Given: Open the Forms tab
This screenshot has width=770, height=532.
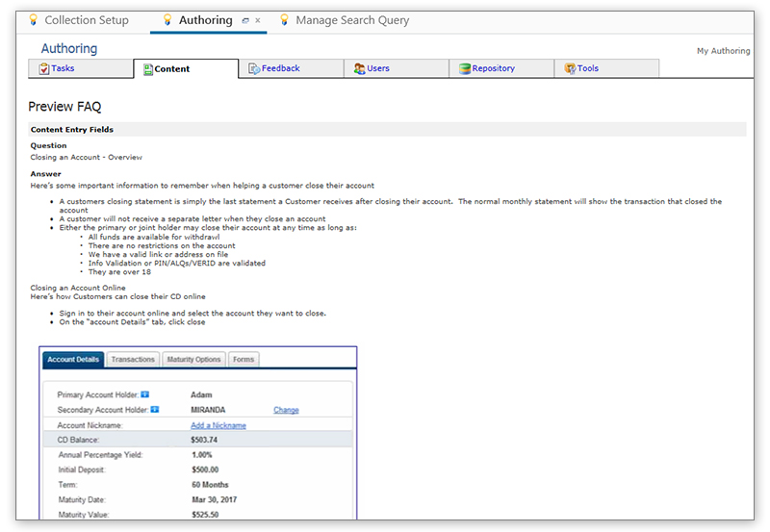Looking at the screenshot, I should click(x=244, y=360).
